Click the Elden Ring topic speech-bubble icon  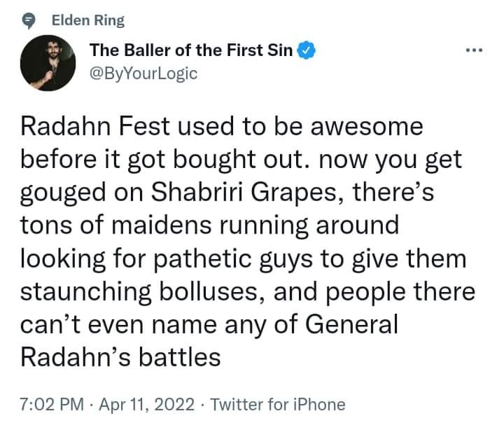pyautogui.click(x=29, y=21)
